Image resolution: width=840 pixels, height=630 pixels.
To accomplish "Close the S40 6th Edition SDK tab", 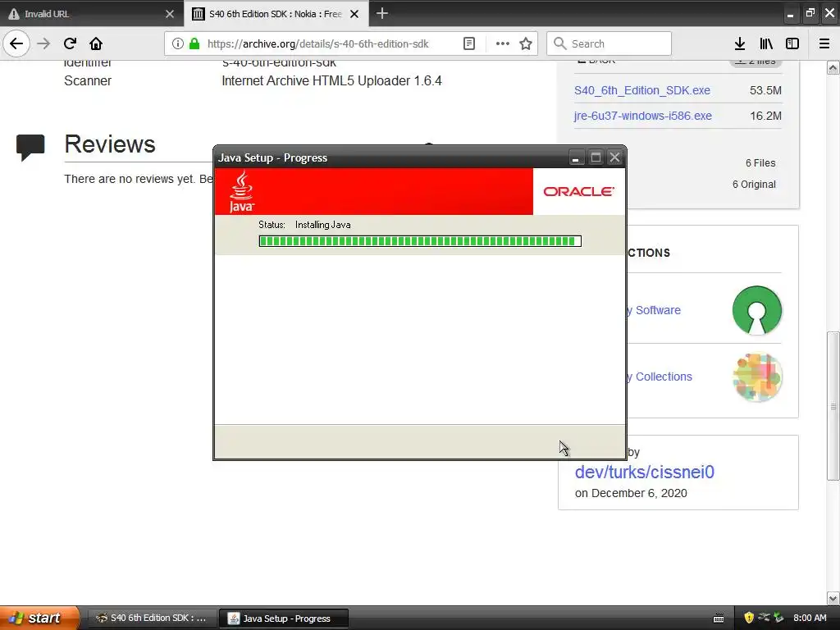I will coord(354,14).
